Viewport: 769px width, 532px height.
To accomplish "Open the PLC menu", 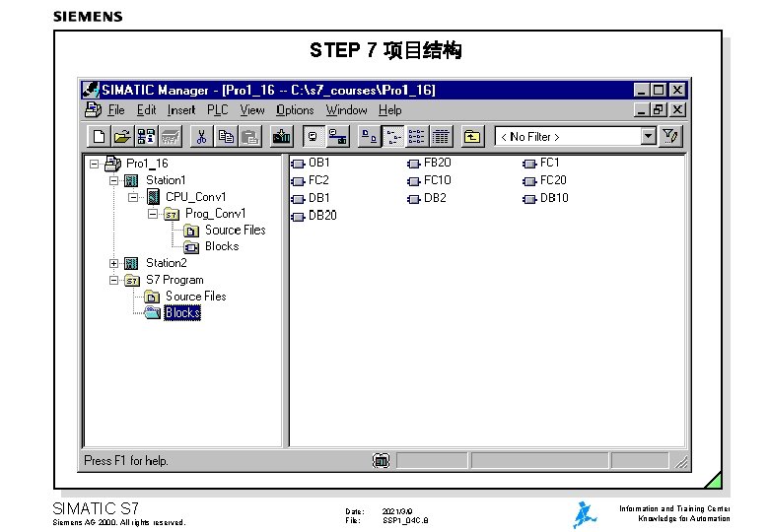I will (x=217, y=110).
